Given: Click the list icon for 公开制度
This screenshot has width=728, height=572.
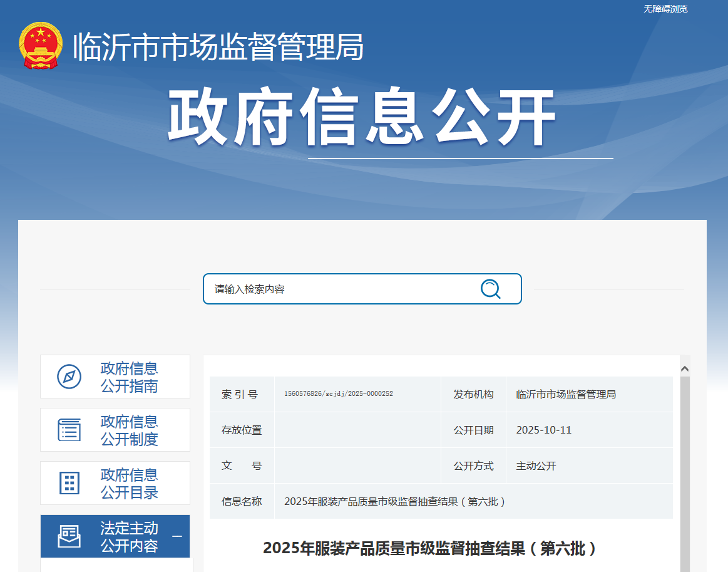Looking at the screenshot, I should 69,430.
